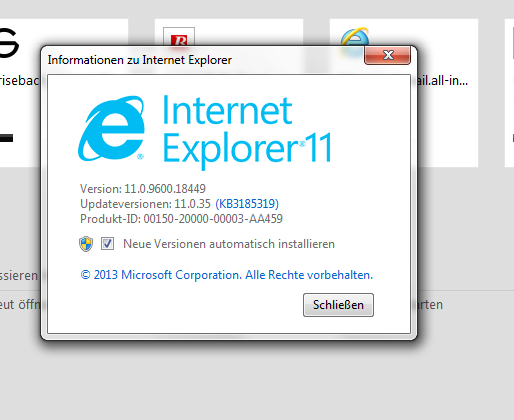Click the large G logo on the left tile
Image resolution: width=514 pixels, height=420 pixels.
pos(9,42)
